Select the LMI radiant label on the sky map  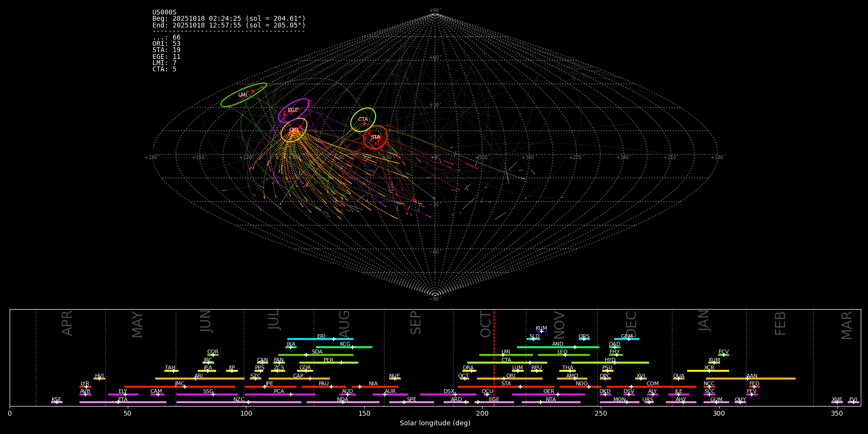243,95
